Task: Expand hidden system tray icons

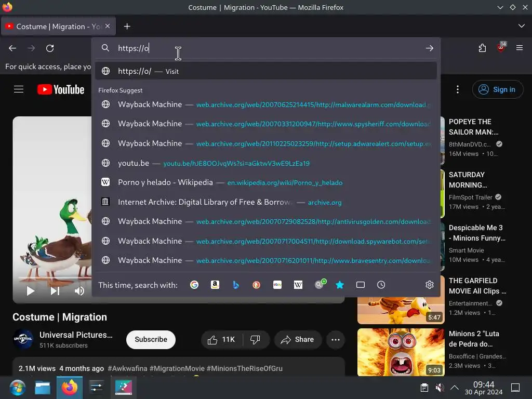Action: pos(455,388)
